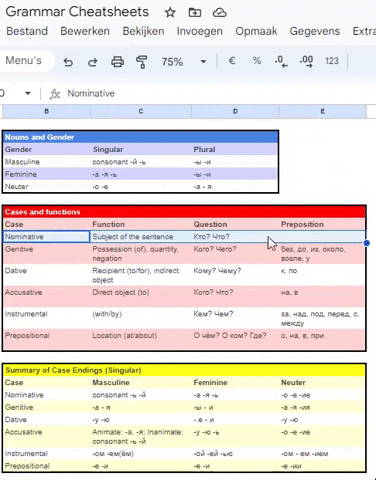Screen dimensions: 376x480
Task: Click the redo arrow icon
Action: pos(92,62)
